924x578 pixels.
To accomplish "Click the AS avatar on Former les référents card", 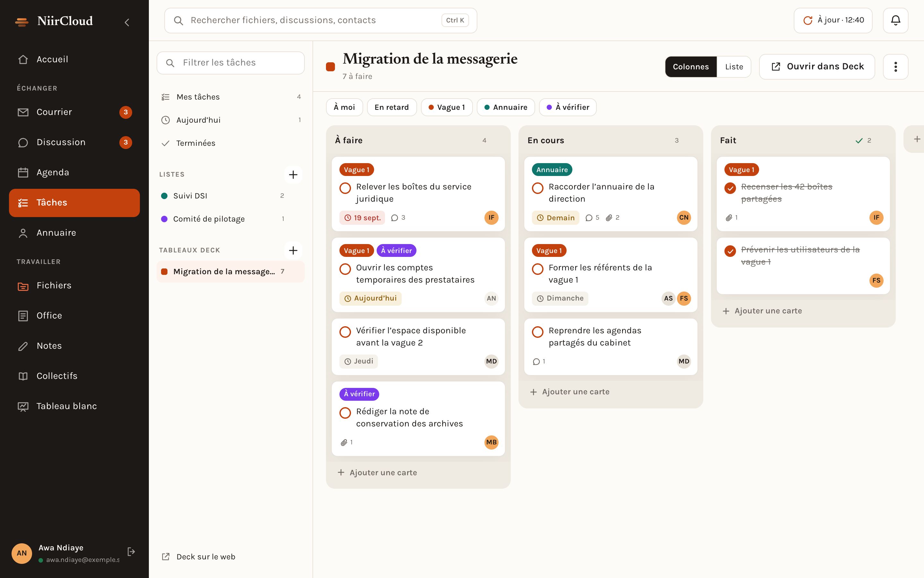I will pyautogui.click(x=668, y=298).
